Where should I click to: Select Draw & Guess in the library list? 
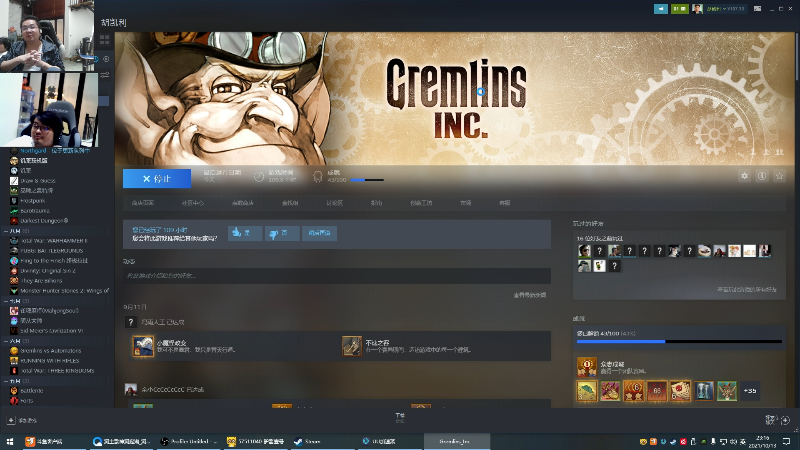point(38,181)
